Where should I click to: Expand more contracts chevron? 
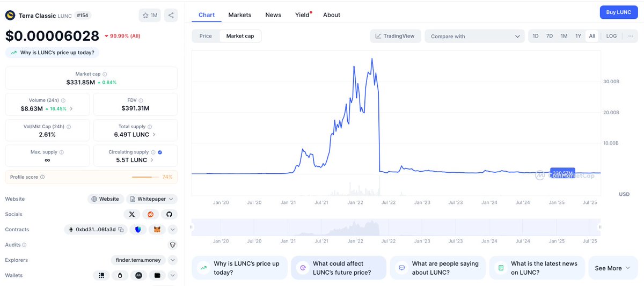click(x=173, y=230)
